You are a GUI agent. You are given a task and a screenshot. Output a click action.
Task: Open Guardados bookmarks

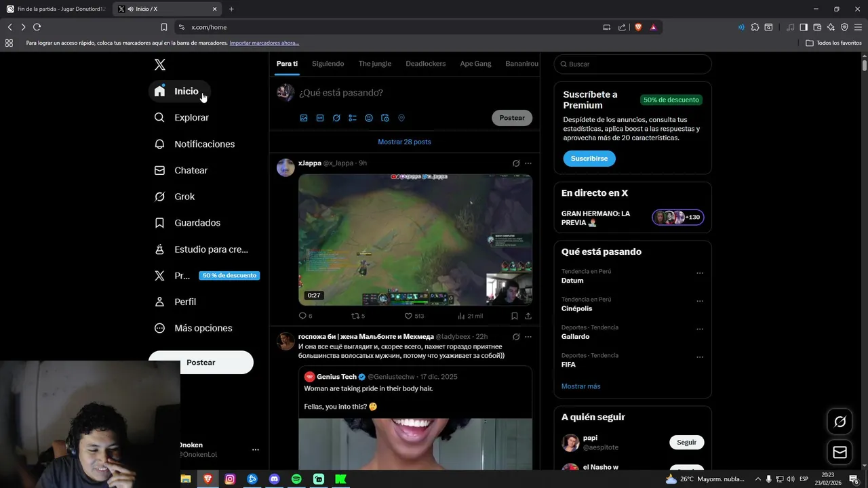187,223
